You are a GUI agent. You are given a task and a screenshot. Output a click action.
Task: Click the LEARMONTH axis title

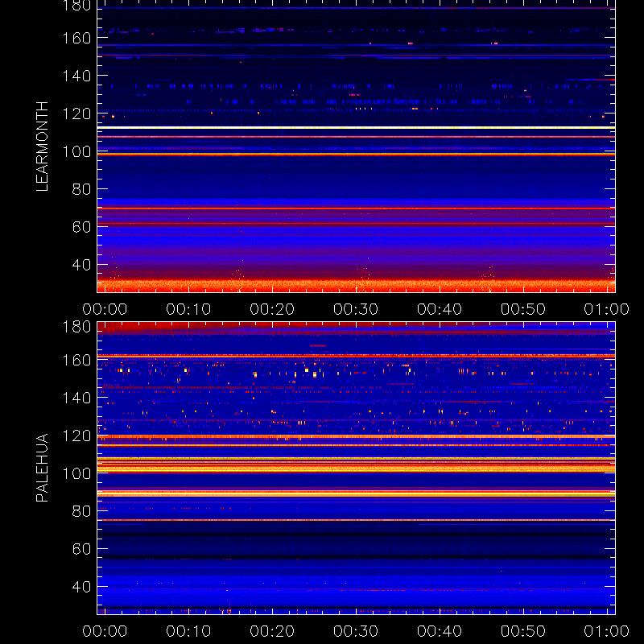[x=42, y=147]
